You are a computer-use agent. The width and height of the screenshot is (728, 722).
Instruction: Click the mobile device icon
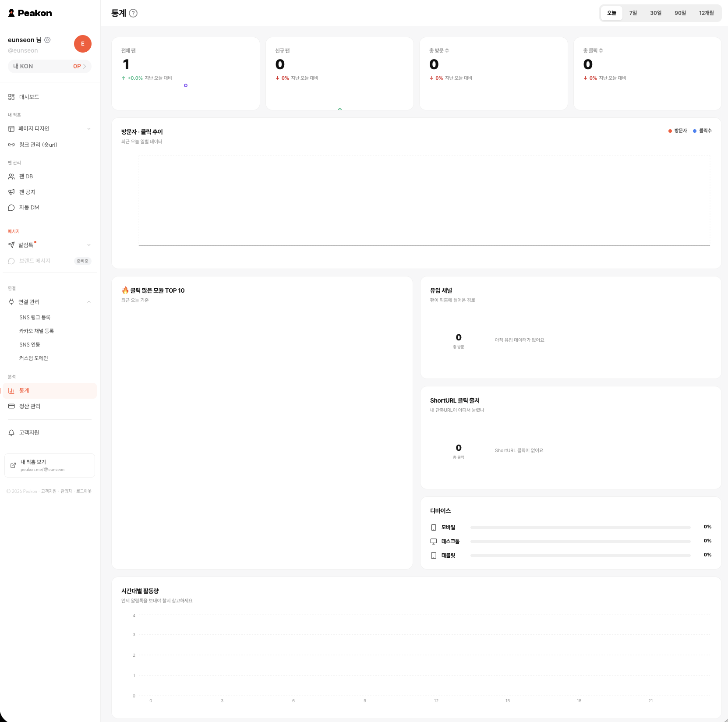click(434, 527)
